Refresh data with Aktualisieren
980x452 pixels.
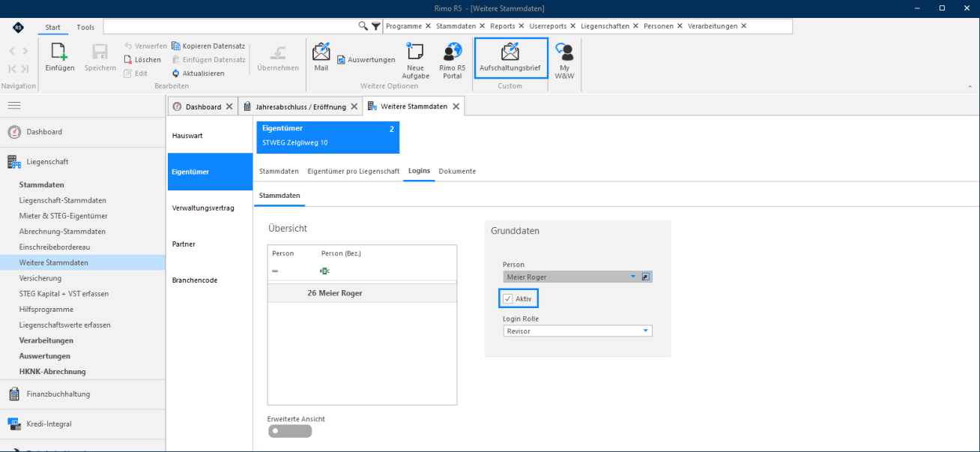tap(198, 73)
